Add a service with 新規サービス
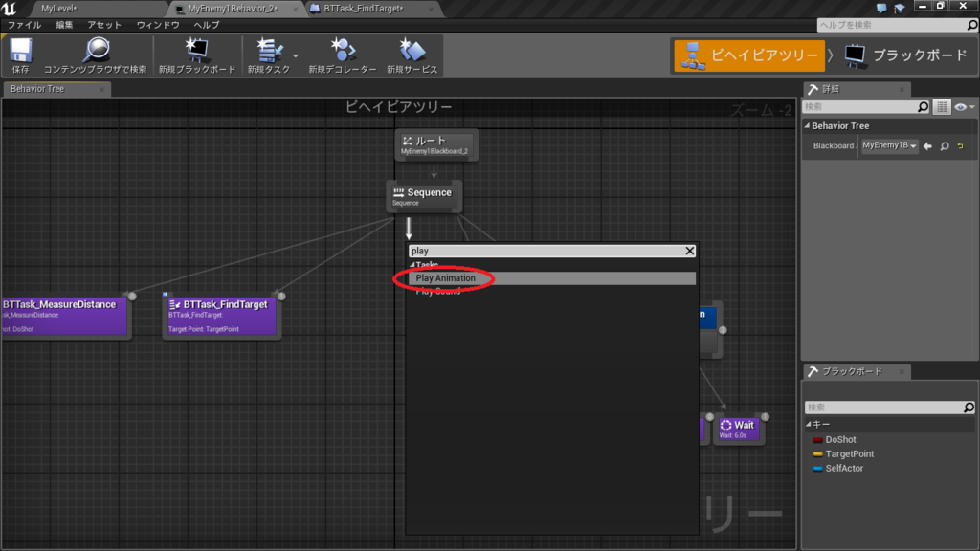 (x=412, y=55)
